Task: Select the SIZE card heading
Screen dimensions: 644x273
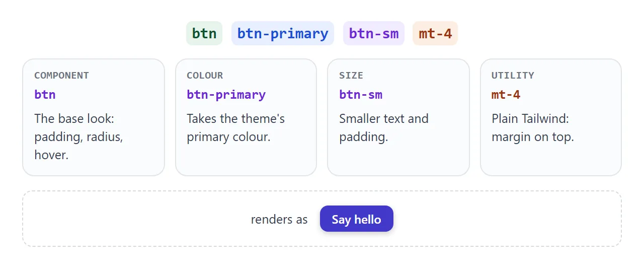Action: pyautogui.click(x=351, y=76)
